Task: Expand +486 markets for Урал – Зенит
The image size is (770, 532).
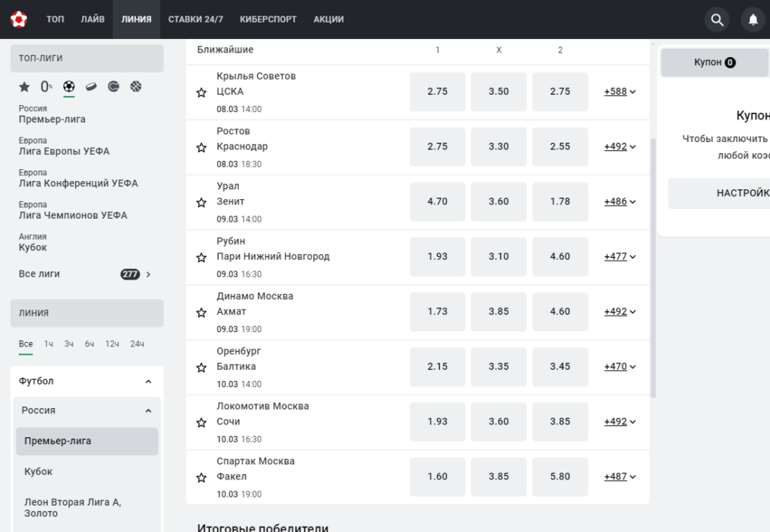Action: click(620, 201)
